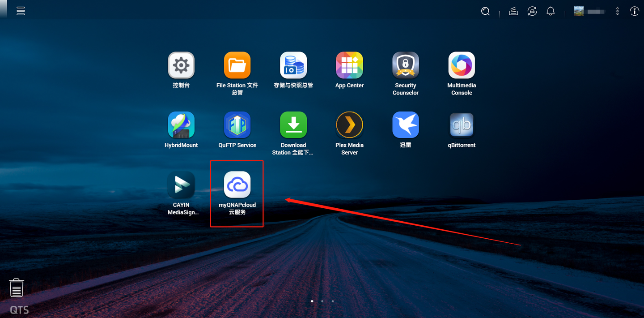Click the 'QuFTP Service' label text
The height and width of the screenshot is (318, 644).
(x=237, y=145)
